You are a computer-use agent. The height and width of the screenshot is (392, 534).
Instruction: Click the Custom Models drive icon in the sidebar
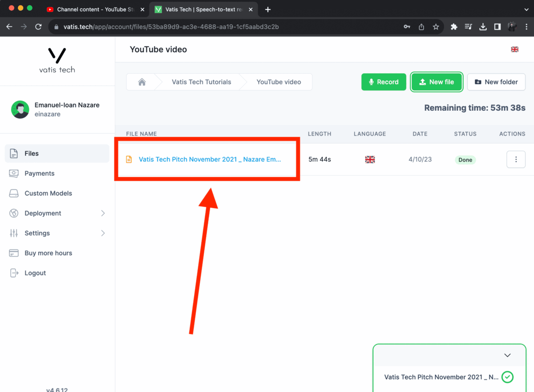click(14, 193)
